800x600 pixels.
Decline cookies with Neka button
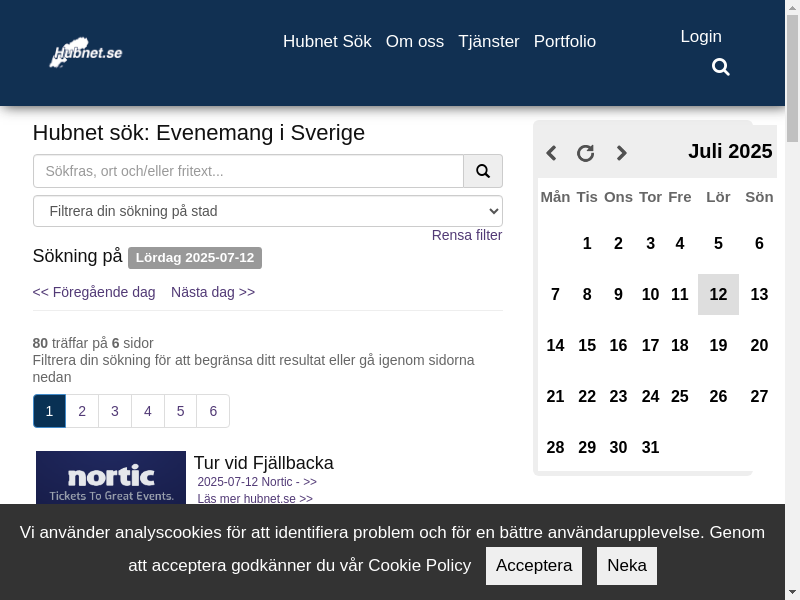627,566
